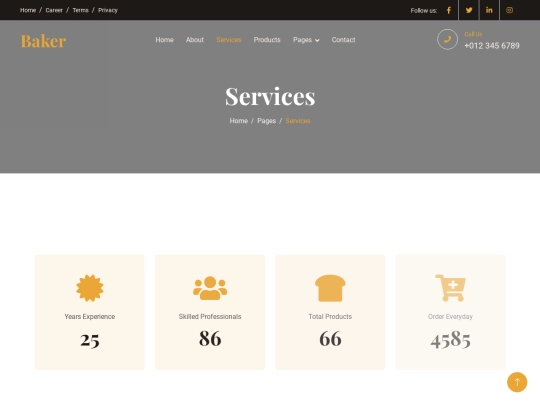Viewport: 540px width, 405px height.
Task: Open the Facebook social link icon
Action: click(x=448, y=10)
